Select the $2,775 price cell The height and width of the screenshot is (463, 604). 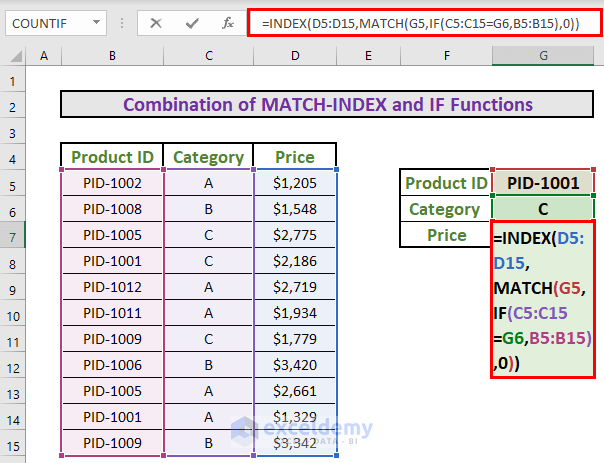click(294, 235)
